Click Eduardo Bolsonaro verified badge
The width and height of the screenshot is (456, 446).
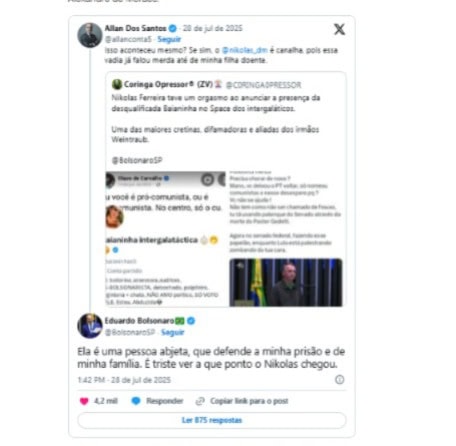click(191, 321)
